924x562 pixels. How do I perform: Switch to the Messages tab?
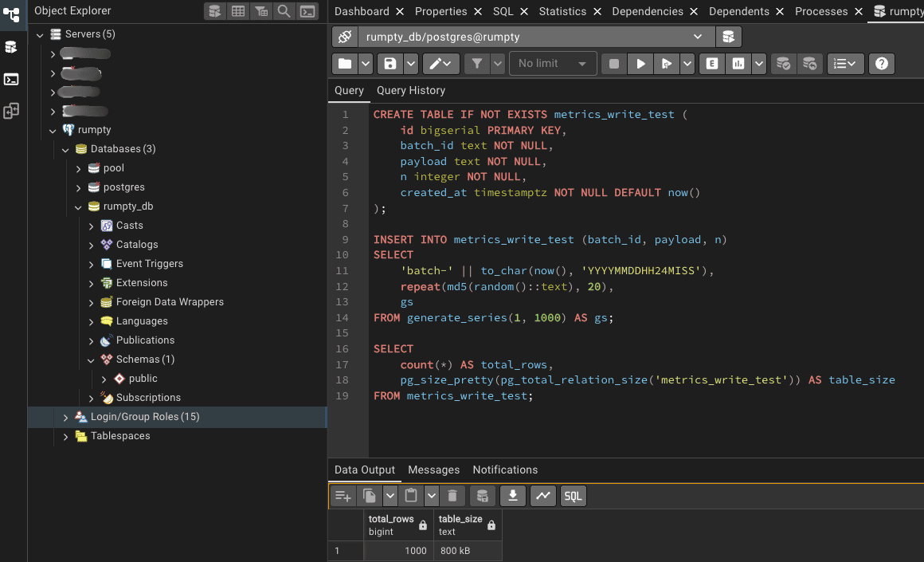tap(433, 470)
